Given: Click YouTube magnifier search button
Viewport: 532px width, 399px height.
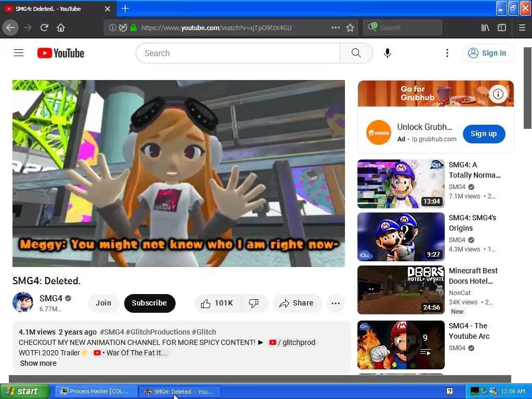Looking at the screenshot, I should [x=356, y=53].
